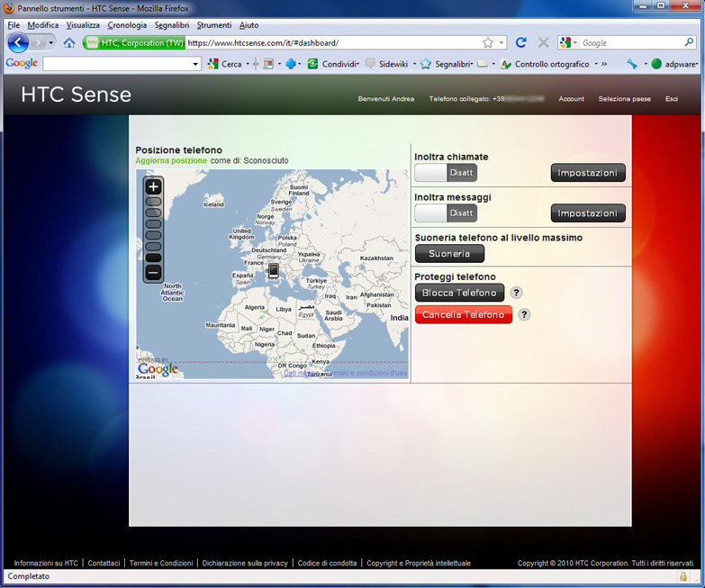Click the Google search box in navigation bar
Image resolution: width=705 pixels, height=588 pixels.
click(631, 43)
